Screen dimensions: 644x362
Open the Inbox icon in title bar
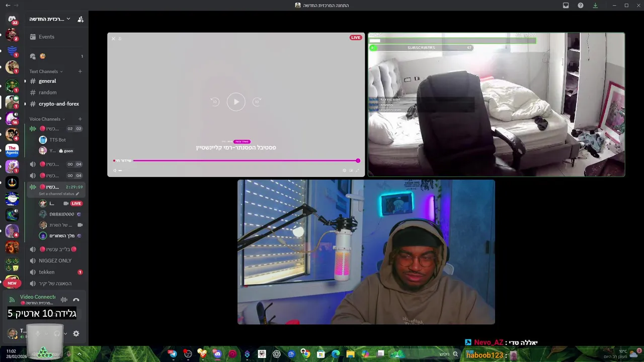click(x=566, y=6)
